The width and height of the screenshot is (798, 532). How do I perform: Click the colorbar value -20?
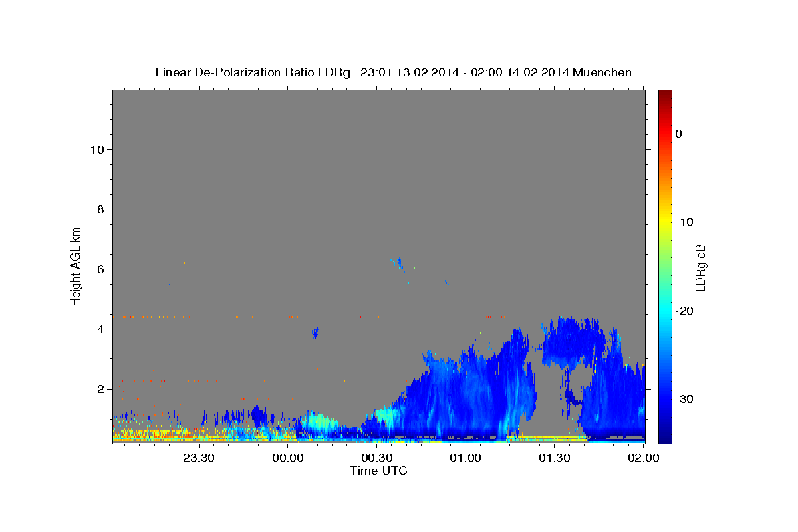[x=684, y=311]
